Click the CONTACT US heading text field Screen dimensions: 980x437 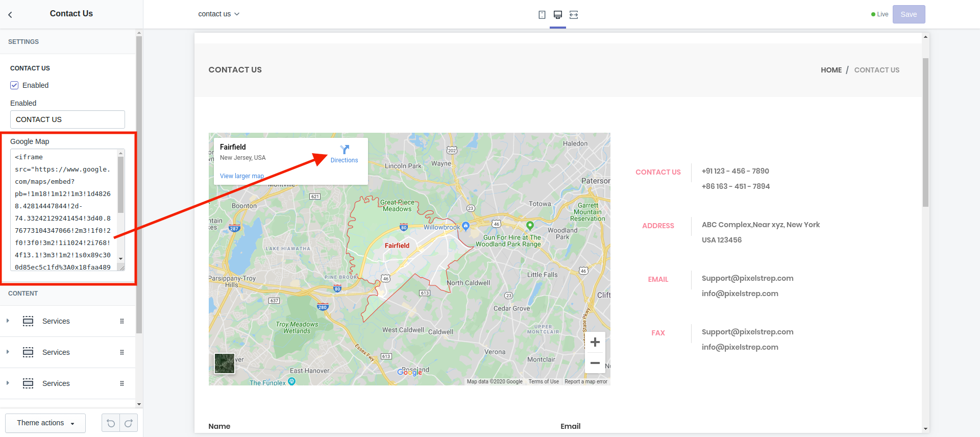(67, 119)
